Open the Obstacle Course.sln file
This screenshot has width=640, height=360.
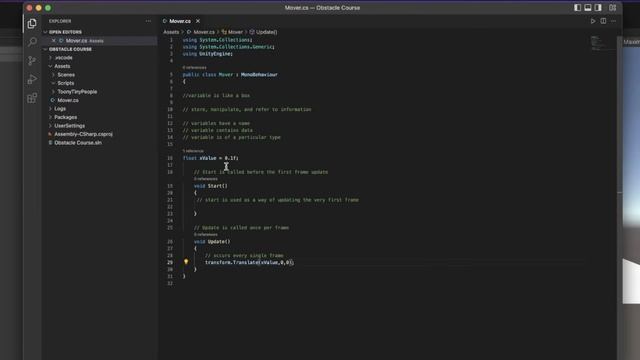pyautogui.click(x=78, y=143)
